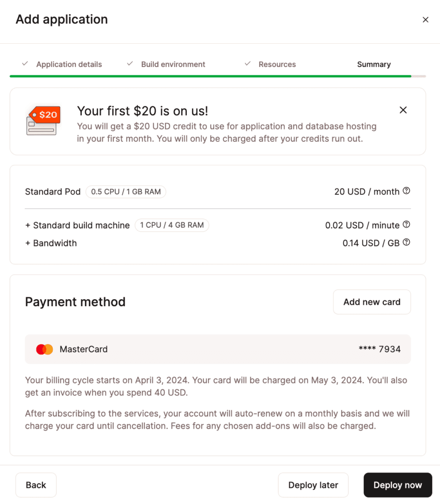Click the MasterCard logo icon

pyautogui.click(x=44, y=349)
